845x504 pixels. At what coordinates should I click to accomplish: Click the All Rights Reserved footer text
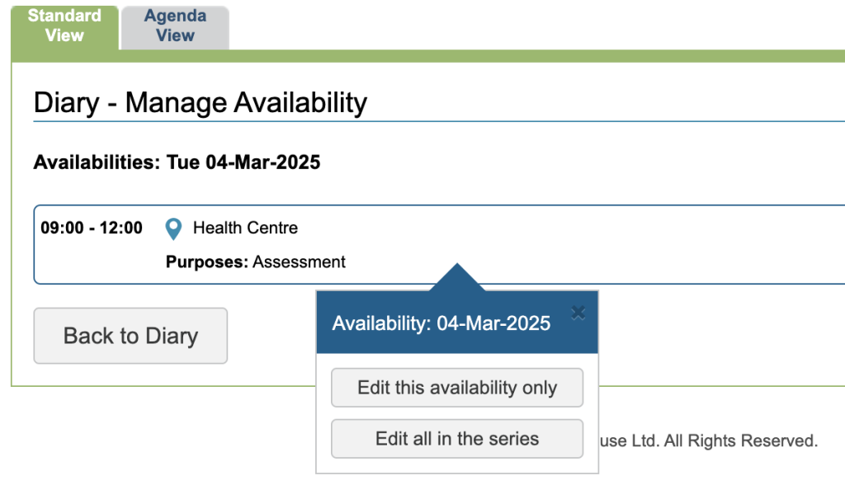[740, 441]
